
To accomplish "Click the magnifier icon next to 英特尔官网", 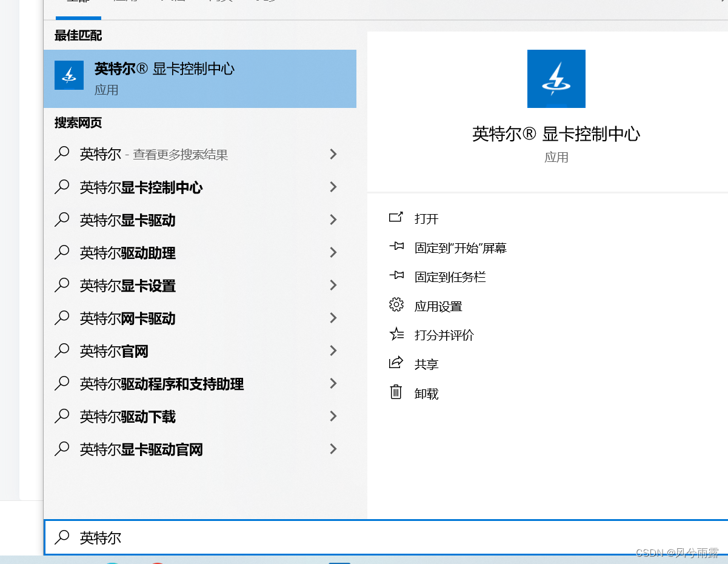I will tap(62, 351).
